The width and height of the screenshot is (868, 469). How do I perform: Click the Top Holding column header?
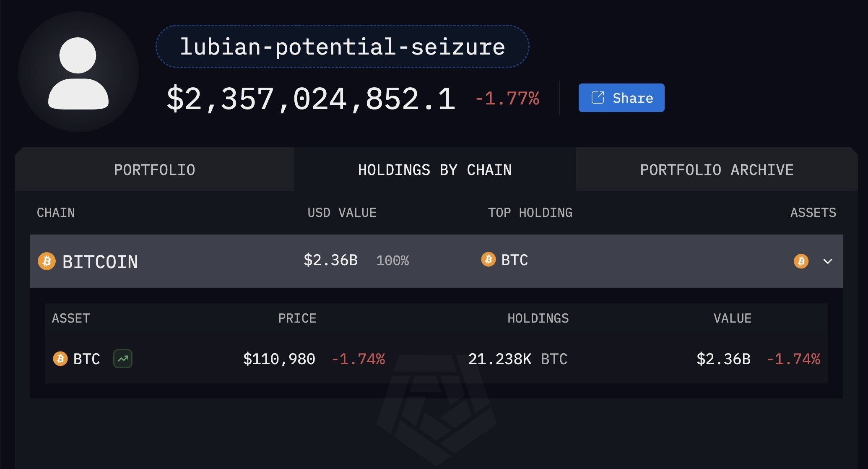pos(530,213)
